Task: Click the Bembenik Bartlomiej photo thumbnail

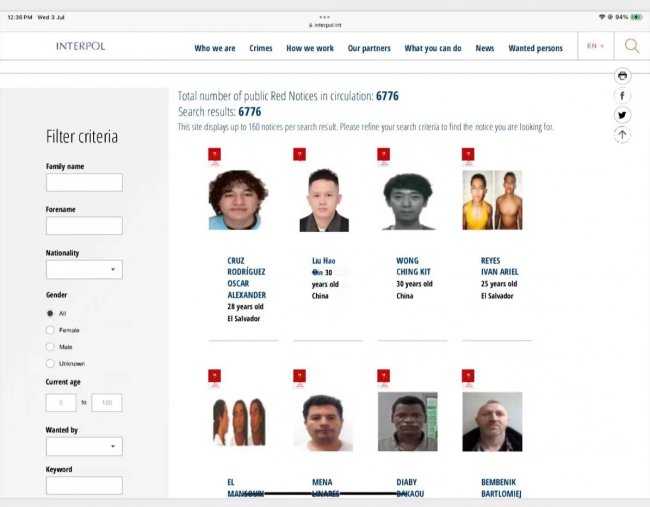Action: point(492,421)
